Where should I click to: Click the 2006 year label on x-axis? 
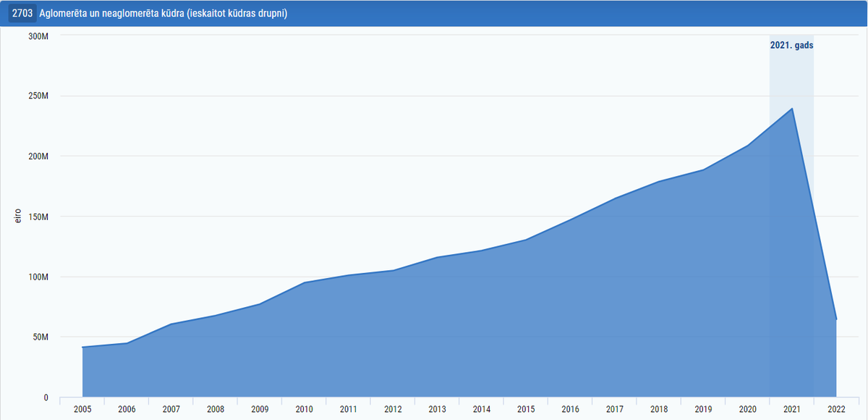tap(127, 410)
